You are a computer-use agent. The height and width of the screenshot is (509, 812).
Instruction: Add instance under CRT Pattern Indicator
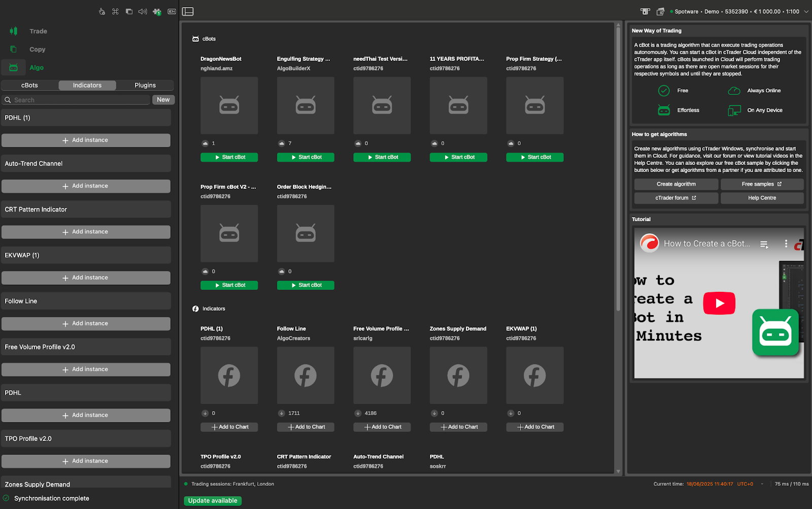pos(86,232)
